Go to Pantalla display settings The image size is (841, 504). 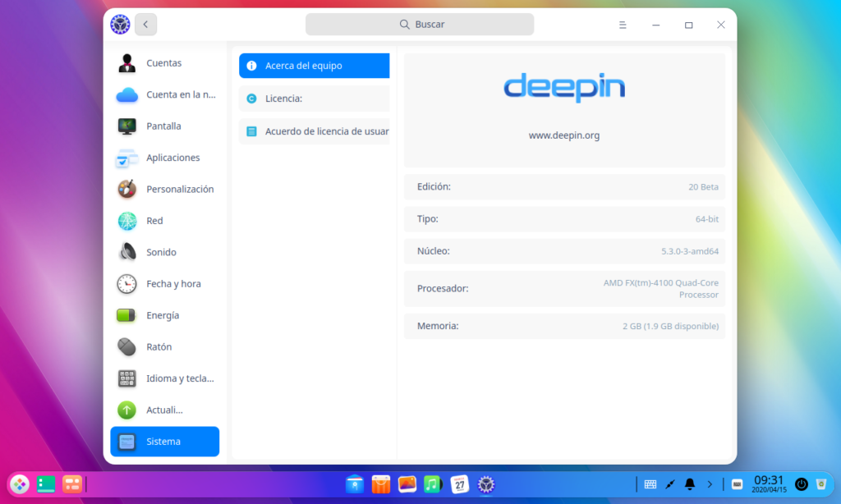tap(164, 126)
